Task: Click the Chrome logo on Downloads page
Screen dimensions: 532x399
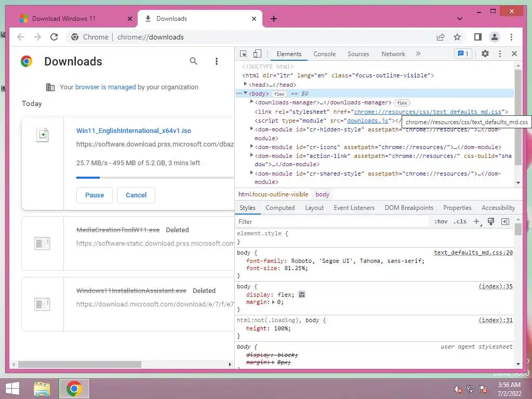Action: [x=26, y=61]
